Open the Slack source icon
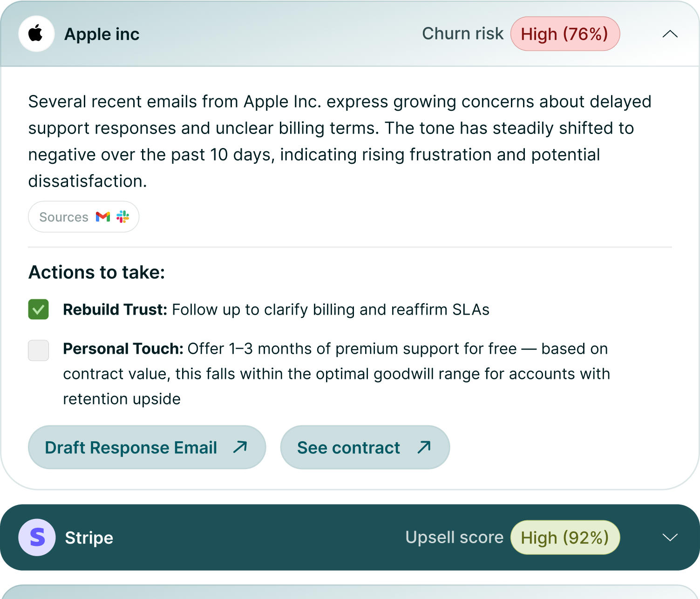Screen dimensions: 700x599 [x=122, y=217]
